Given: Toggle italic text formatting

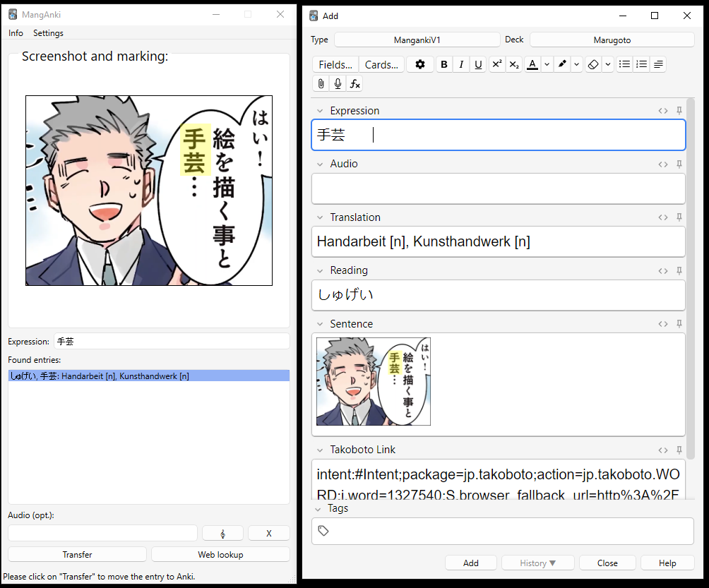Looking at the screenshot, I should (x=461, y=64).
